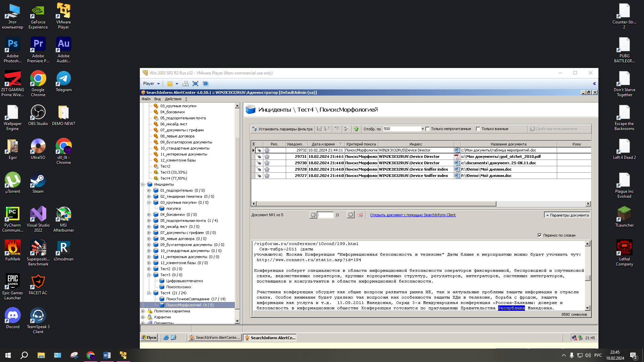Open Windows Start menu on host taskbar

8,355
